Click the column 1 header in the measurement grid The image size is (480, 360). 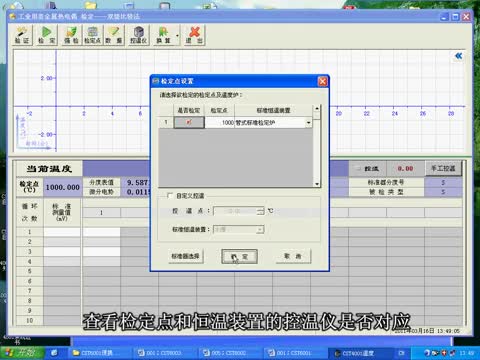(x=101, y=212)
